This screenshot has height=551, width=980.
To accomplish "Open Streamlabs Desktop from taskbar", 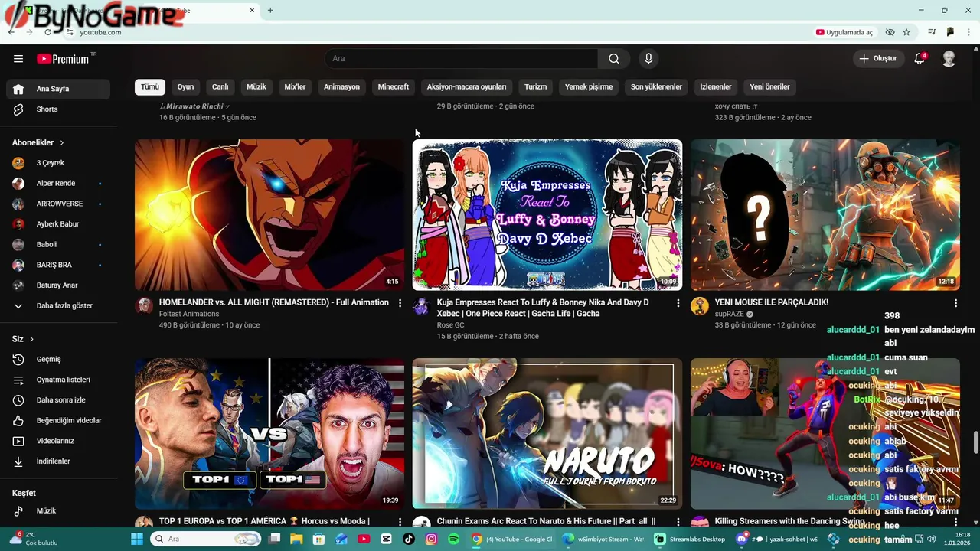I will pos(690,540).
